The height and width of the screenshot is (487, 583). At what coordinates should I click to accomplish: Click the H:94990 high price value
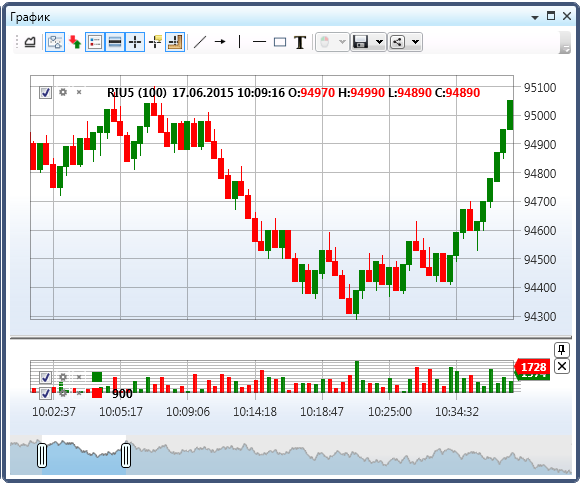pos(361,93)
